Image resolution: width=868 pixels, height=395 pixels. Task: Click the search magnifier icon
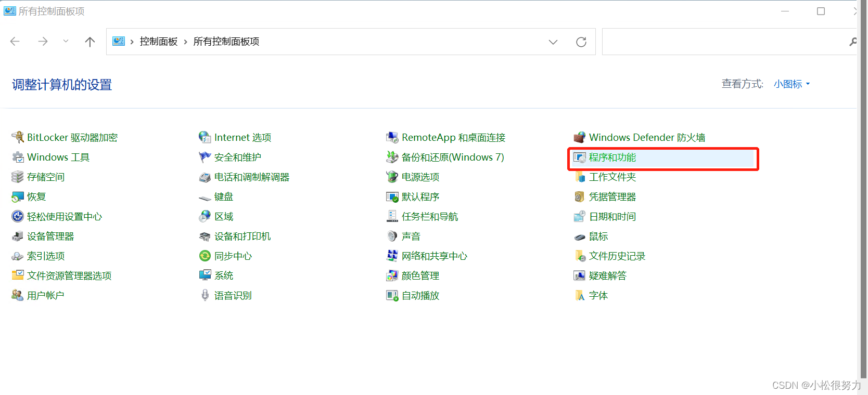coord(853,42)
